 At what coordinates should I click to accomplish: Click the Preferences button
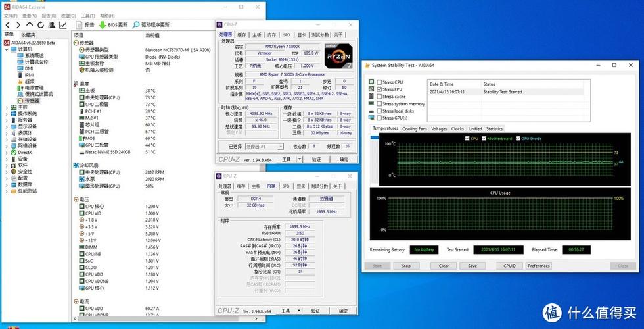coord(538,266)
